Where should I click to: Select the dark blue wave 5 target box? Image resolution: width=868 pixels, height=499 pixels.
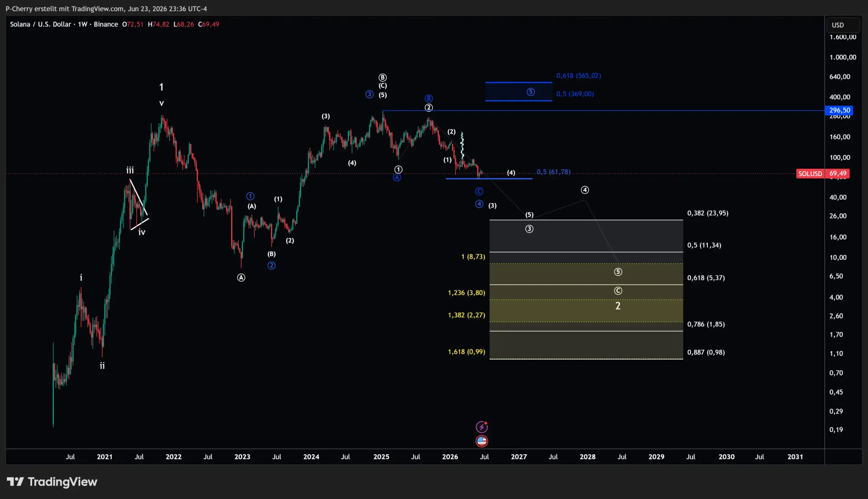[519, 92]
